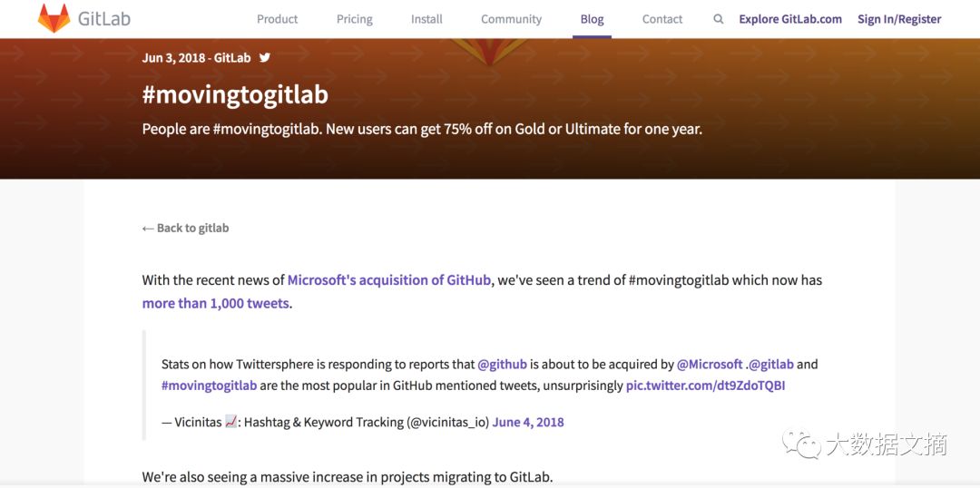The height and width of the screenshot is (488, 980).
Task: Click the @gitlab mention link
Action: pyautogui.click(x=770, y=364)
